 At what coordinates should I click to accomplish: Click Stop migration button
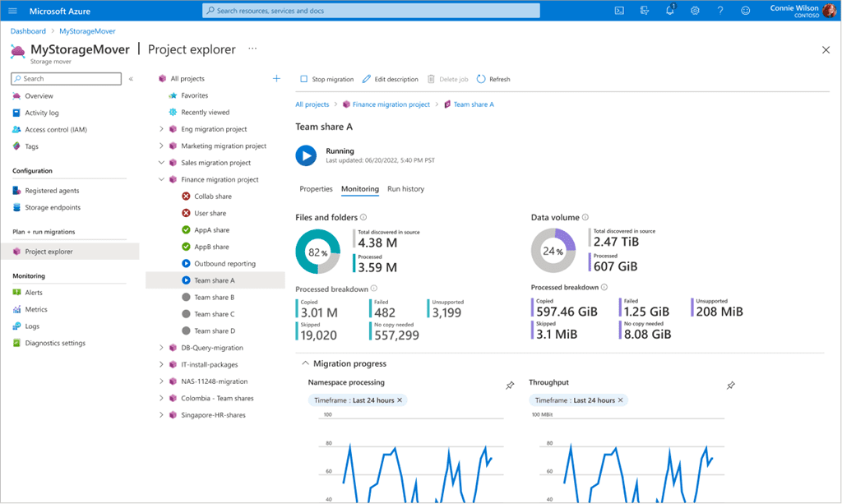(326, 79)
